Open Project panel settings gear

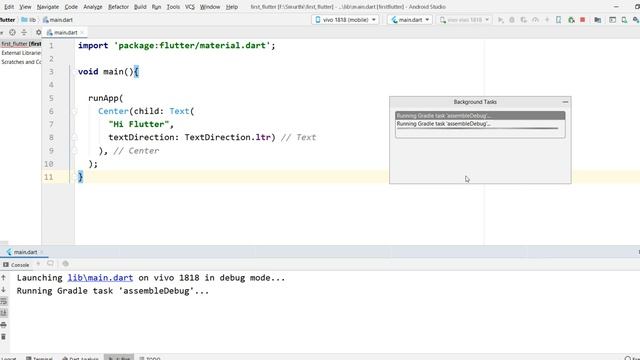coord(38,32)
